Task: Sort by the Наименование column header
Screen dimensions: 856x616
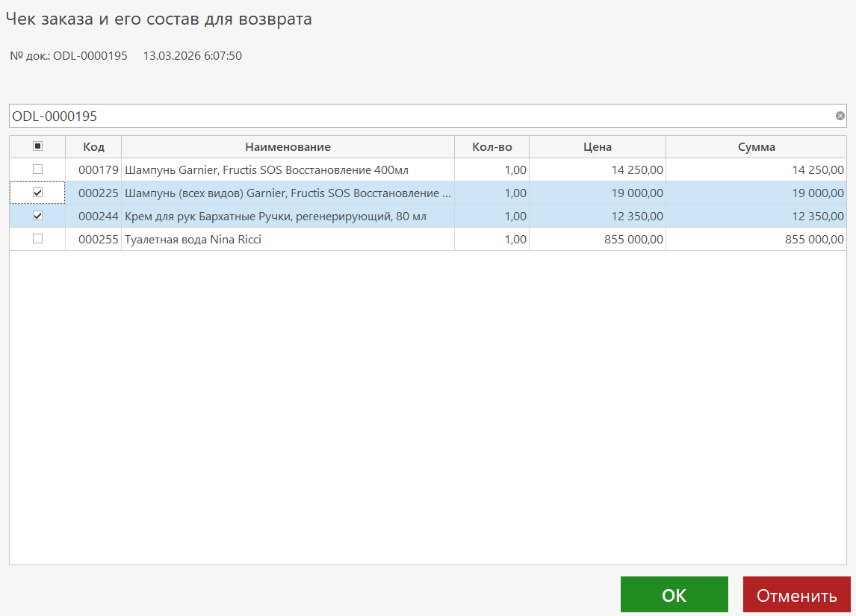Action: coord(288,147)
